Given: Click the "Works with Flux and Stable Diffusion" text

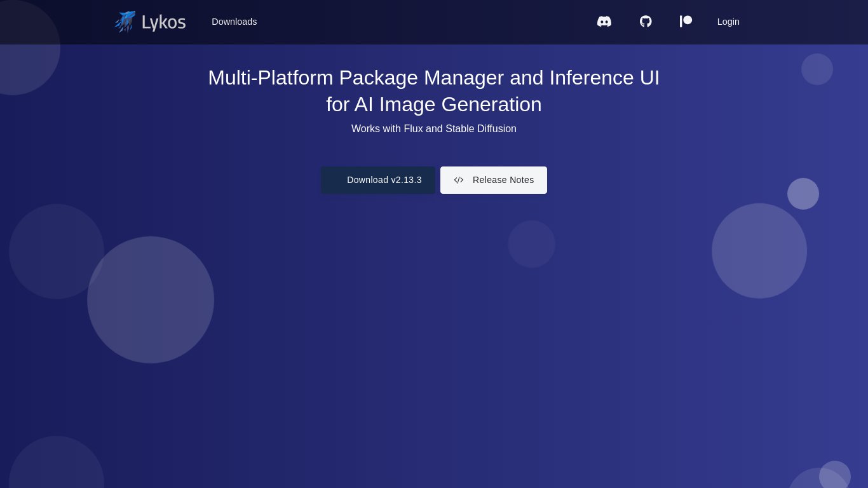Looking at the screenshot, I should 434,129.
